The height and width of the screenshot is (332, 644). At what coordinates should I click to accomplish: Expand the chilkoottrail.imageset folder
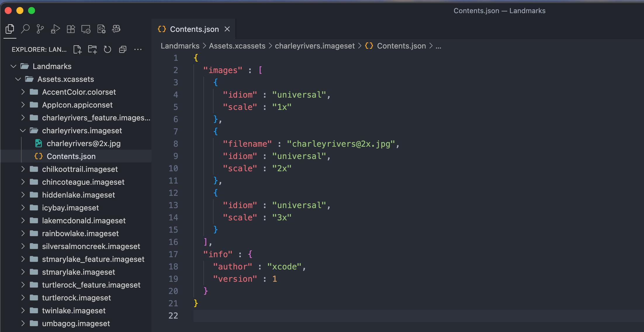[23, 169]
